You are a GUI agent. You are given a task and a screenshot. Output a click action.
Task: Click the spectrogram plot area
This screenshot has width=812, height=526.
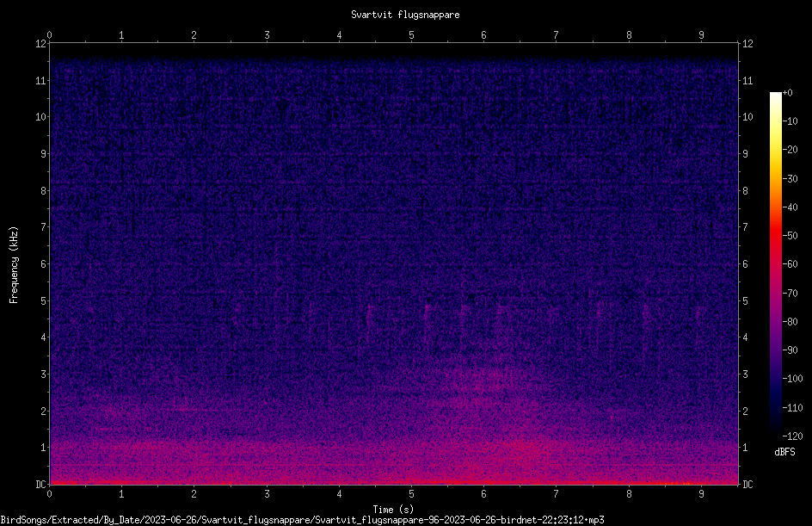coord(394,263)
